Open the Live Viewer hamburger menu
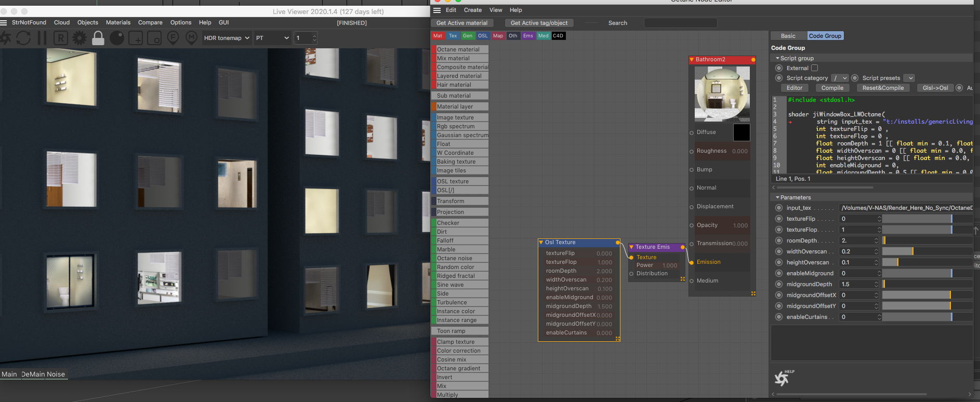 (x=4, y=23)
